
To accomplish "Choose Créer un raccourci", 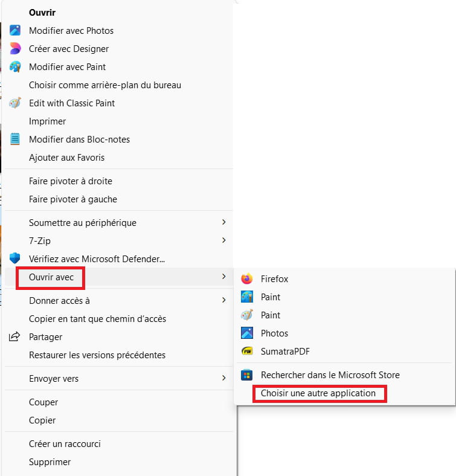I will (65, 444).
